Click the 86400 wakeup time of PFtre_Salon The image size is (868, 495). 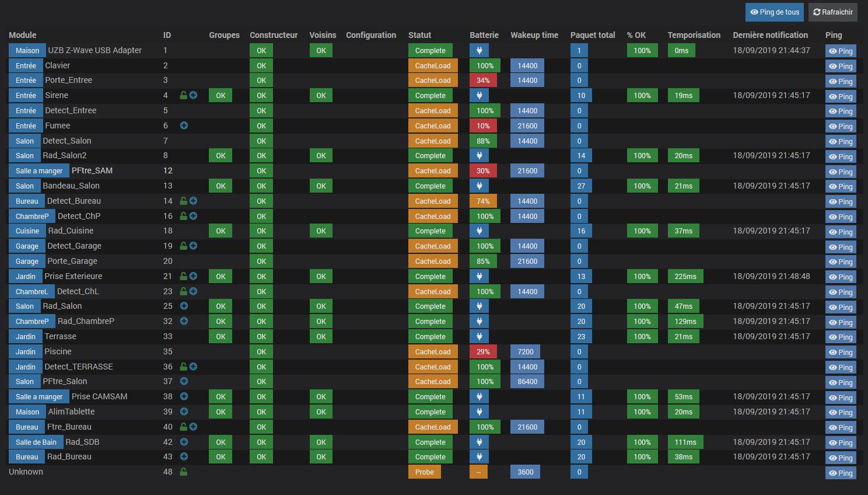click(x=527, y=382)
